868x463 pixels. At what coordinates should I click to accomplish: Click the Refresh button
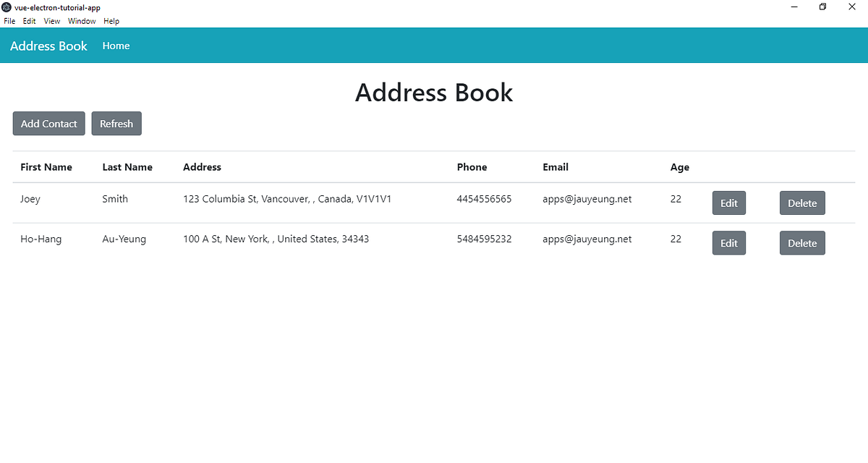coord(116,123)
